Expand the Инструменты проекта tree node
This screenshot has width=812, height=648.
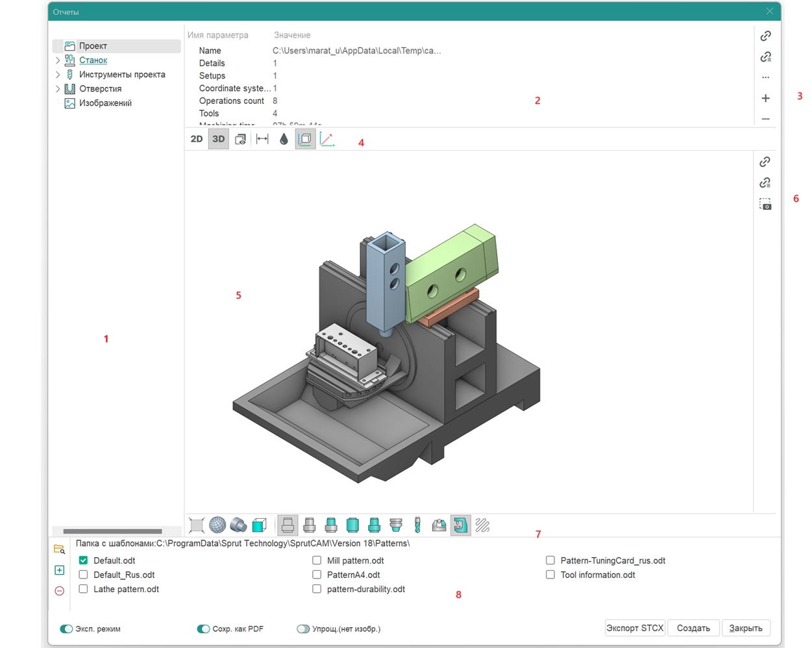pos(58,75)
